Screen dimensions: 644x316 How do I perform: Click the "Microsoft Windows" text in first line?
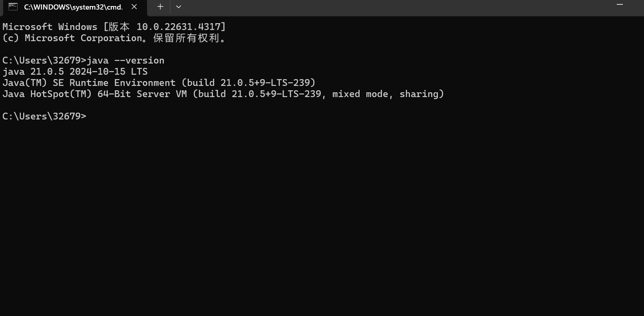[50, 27]
